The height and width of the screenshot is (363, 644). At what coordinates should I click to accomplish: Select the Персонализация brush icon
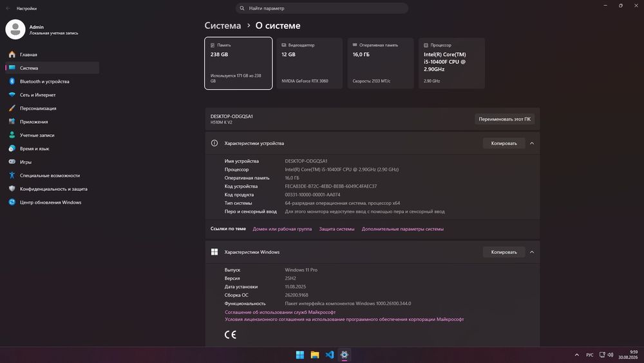12,108
